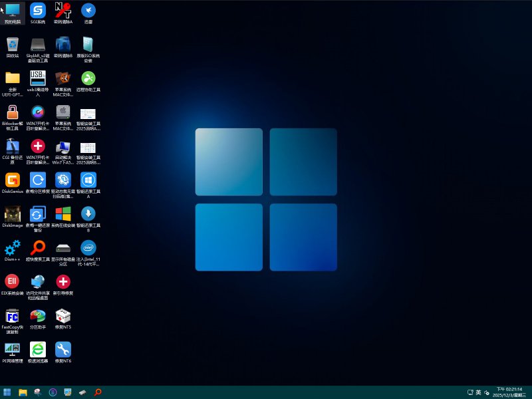Open the taskbar clock and date
532x399 pixels.
[509, 392]
